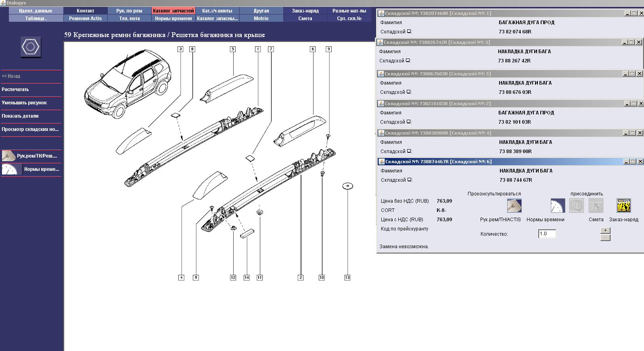Viewport: 644px width, 351px height.
Task: Click the yellow Заказ-наряд icon
Action: [623, 206]
